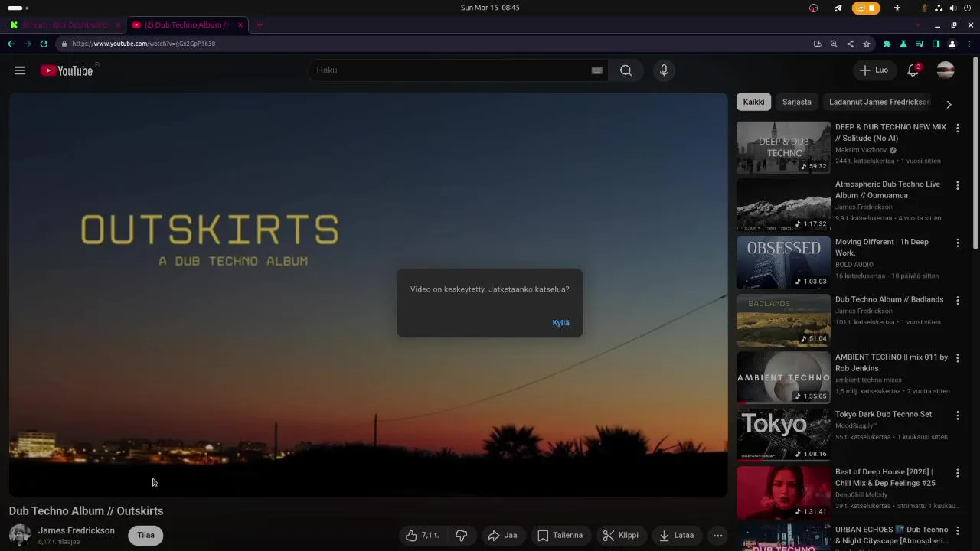This screenshot has height=551, width=980.
Task: Bookmark this page with the star
Action: [867, 44]
